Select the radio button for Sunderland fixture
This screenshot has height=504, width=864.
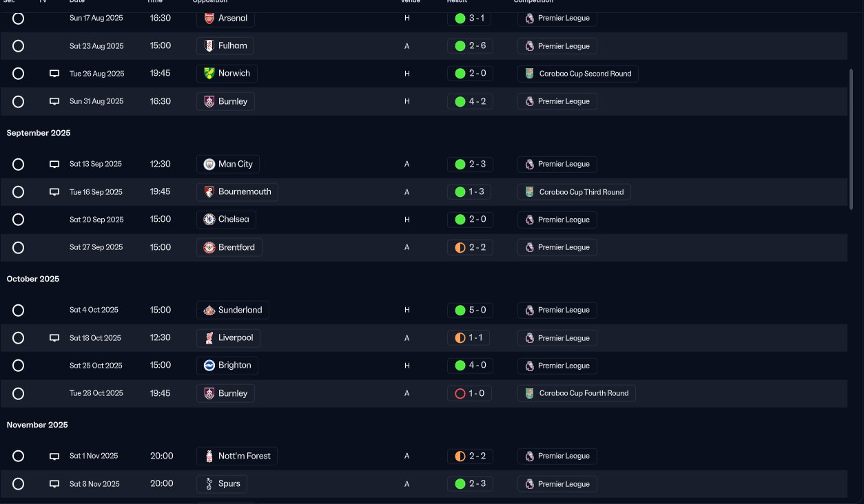pyautogui.click(x=19, y=311)
